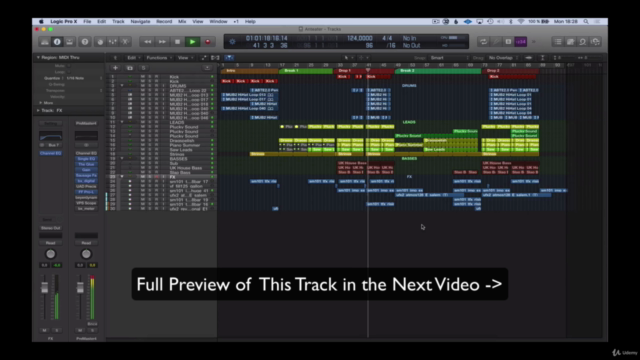The width and height of the screenshot is (640, 360).
Task: Open the Editors scissors icon
Action: [125, 42]
